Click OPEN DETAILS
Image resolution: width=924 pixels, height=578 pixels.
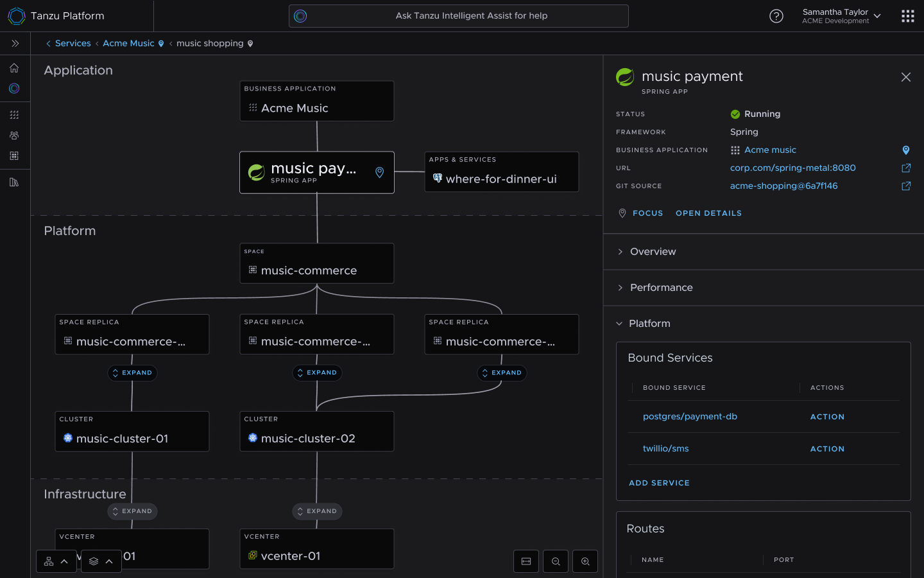(x=708, y=213)
